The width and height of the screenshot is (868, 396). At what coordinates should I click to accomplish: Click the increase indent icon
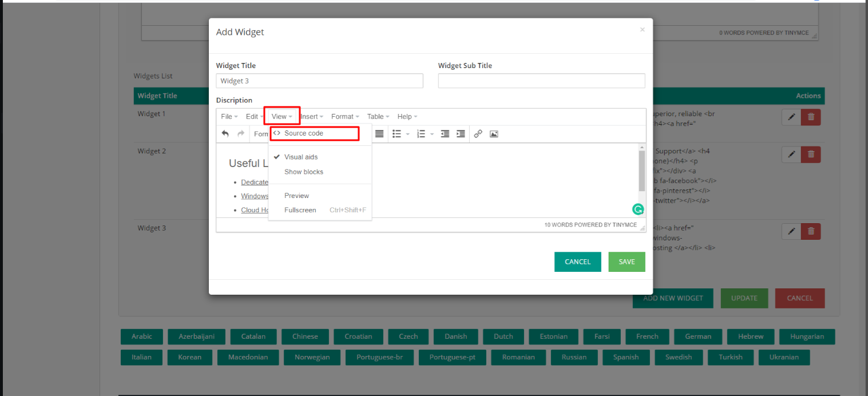point(461,134)
